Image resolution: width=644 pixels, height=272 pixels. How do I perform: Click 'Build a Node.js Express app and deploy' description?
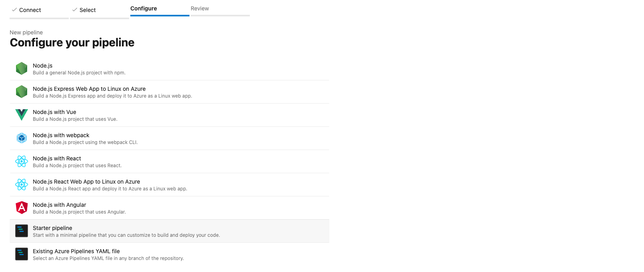coord(112,96)
